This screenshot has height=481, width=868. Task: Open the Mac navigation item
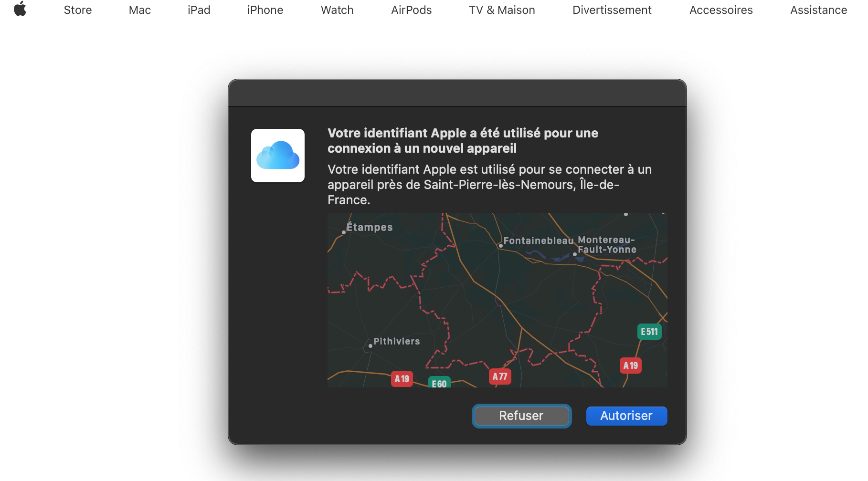coord(140,10)
